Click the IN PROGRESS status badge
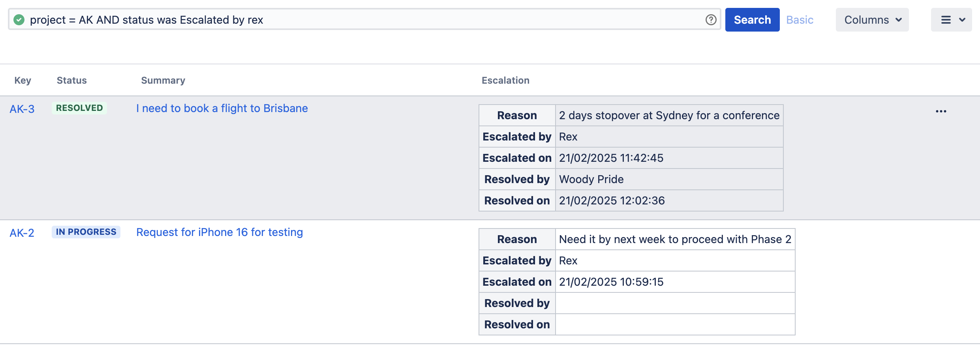The height and width of the screenshot is (352, 980). tap(86, 232)
